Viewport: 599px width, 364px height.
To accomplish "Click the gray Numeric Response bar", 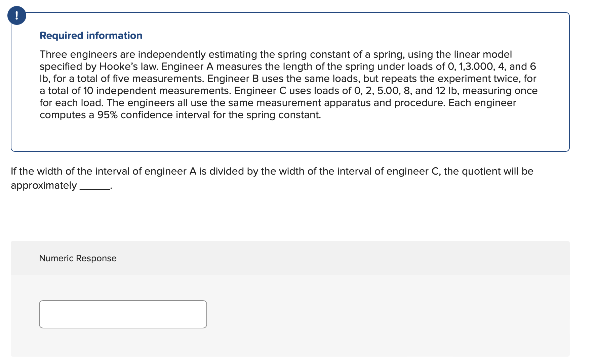I will pyautogui.click(x=289, y=258).
